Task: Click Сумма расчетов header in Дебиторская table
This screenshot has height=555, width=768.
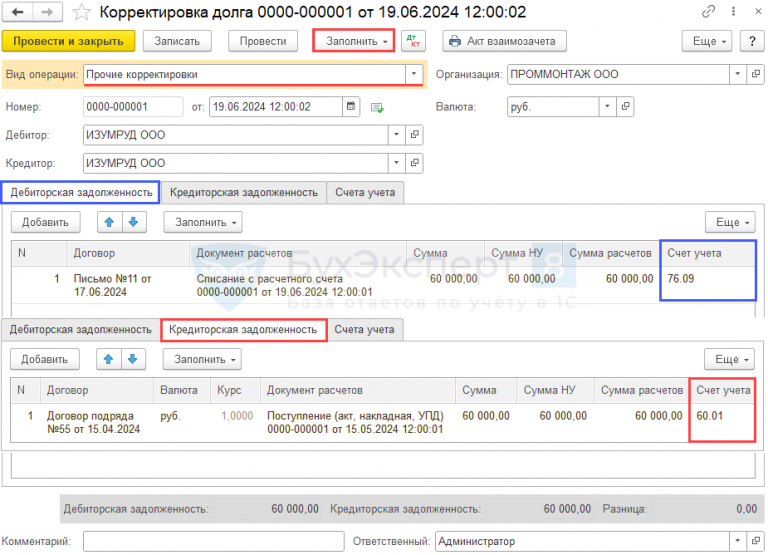Action: [611, 253]
